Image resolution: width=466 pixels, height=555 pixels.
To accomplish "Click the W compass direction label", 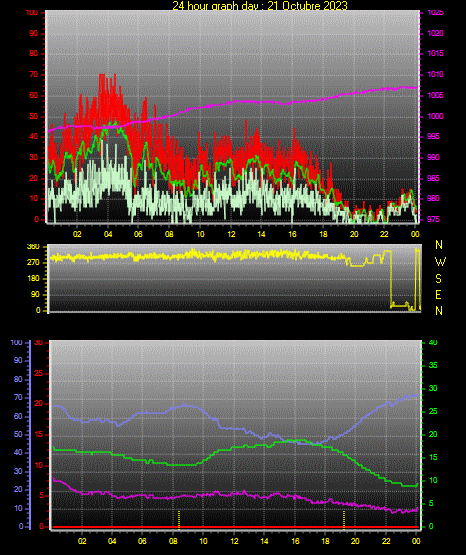I will 440,262.
